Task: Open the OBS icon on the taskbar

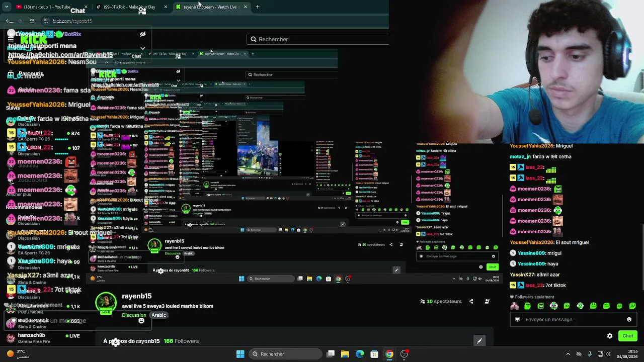Action: (x=404, y=354)
